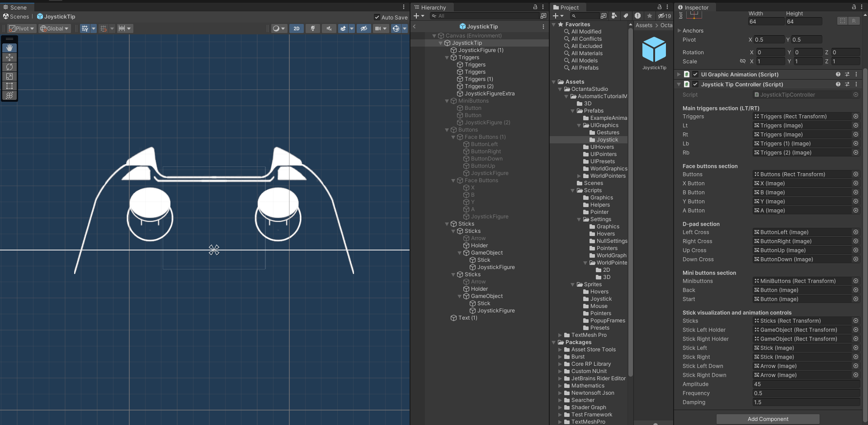Open the Pivot dropdown
The width and height of the screenshot is (868, 425).
pyautogui.click(x=22, y=28)
